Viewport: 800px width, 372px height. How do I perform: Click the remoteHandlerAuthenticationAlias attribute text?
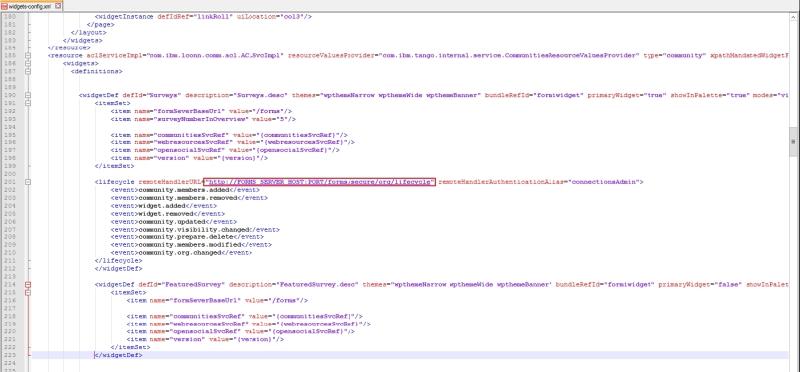coord(503,182)
